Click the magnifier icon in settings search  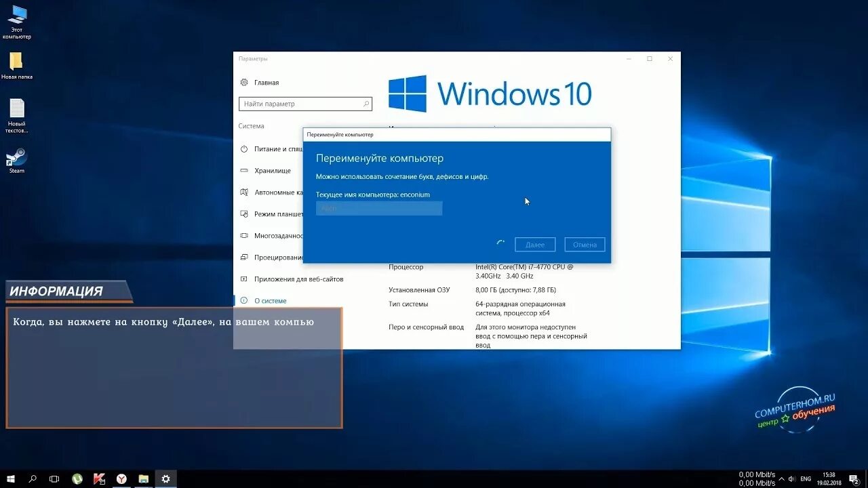pos(366,104)
